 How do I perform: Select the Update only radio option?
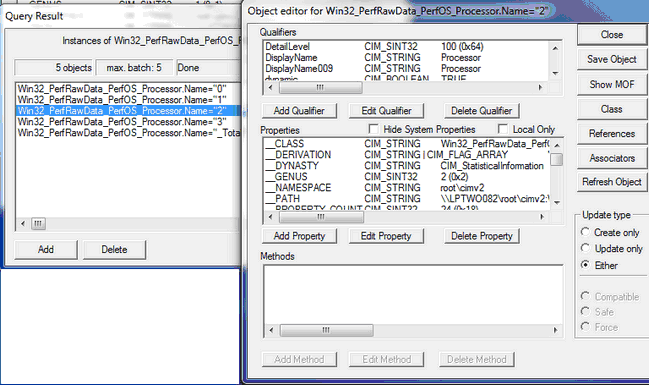click(585, 248)
